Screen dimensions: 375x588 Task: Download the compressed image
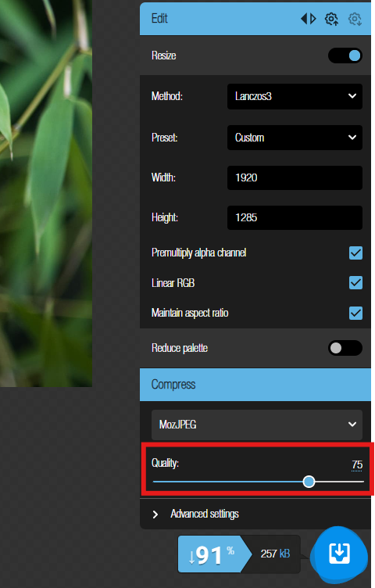pyautogui.click(x=339, y=554)
